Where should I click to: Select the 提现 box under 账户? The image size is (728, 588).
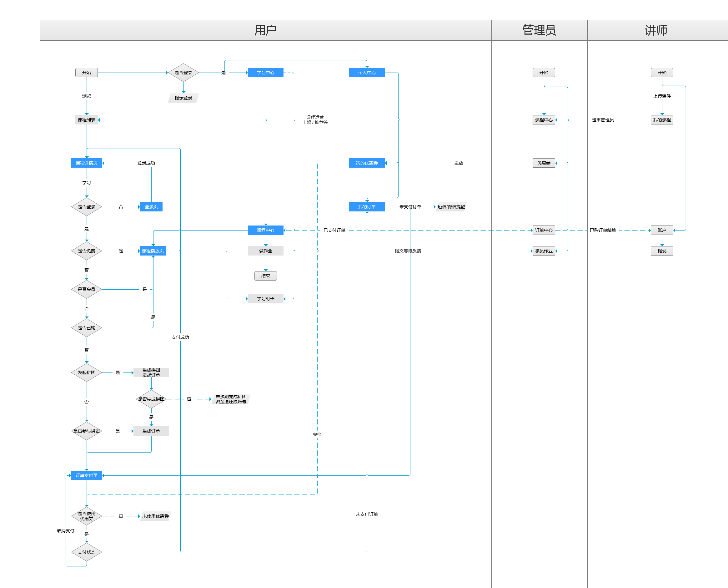click(x=662, y=251)
